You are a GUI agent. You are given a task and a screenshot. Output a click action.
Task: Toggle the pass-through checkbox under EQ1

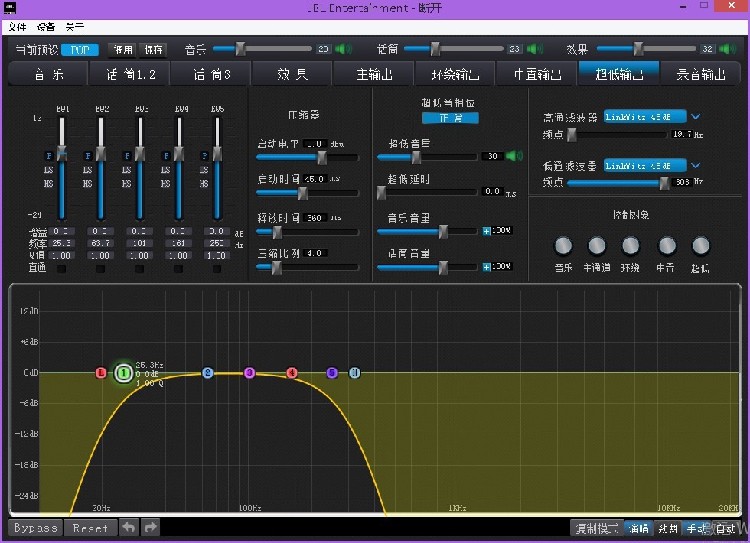click(x=62, y=268)
